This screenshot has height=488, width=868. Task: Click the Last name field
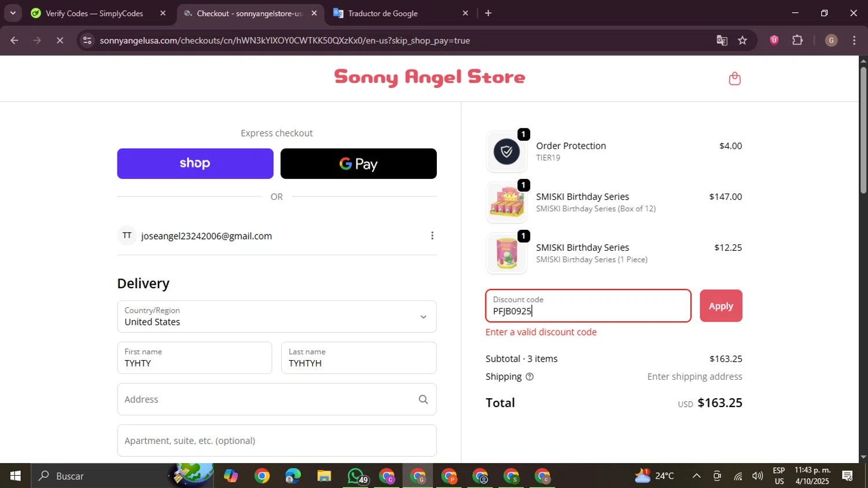pos(359,358)
